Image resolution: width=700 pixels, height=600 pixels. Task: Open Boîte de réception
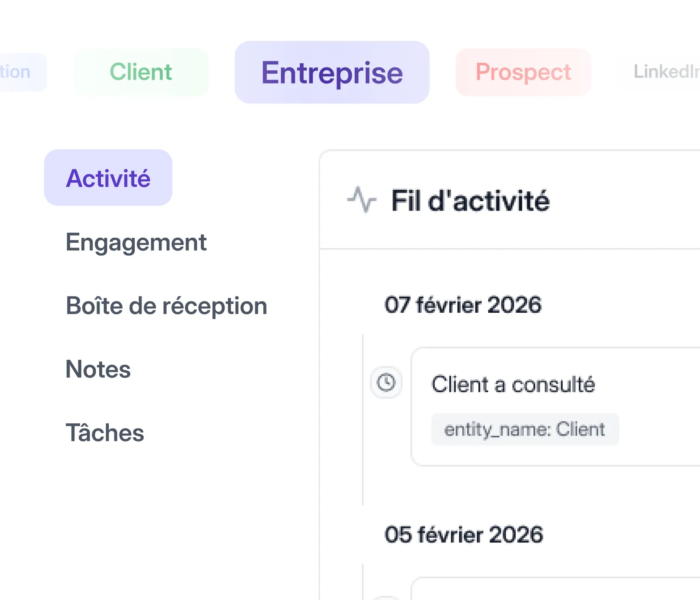tap(166, 306)
